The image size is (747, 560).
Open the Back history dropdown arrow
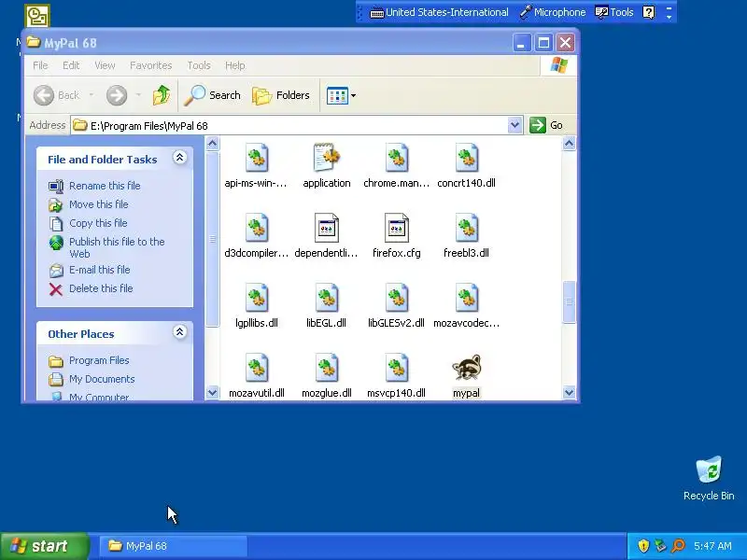click(x=91, y=95)
